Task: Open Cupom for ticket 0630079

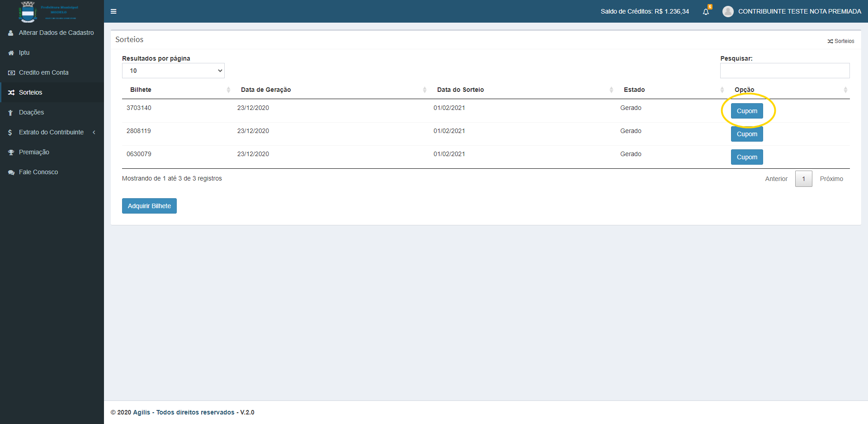Action: tap(747, 157)
